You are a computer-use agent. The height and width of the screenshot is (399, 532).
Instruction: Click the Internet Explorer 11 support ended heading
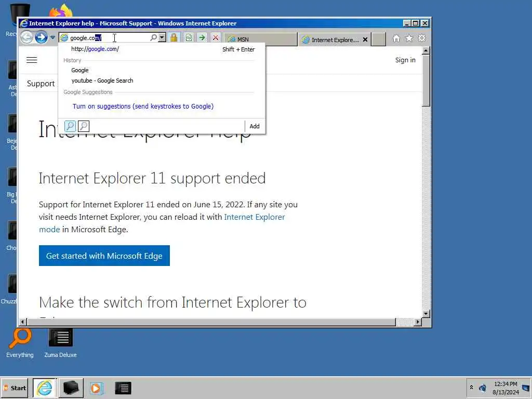(152, 178)
